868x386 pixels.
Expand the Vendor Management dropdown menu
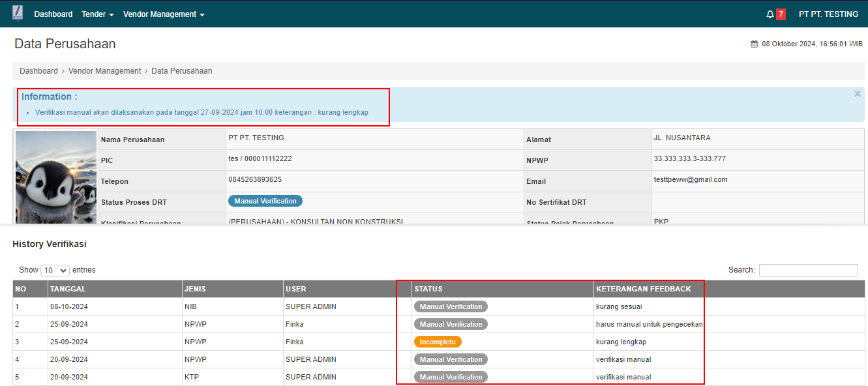click(164, 14)
